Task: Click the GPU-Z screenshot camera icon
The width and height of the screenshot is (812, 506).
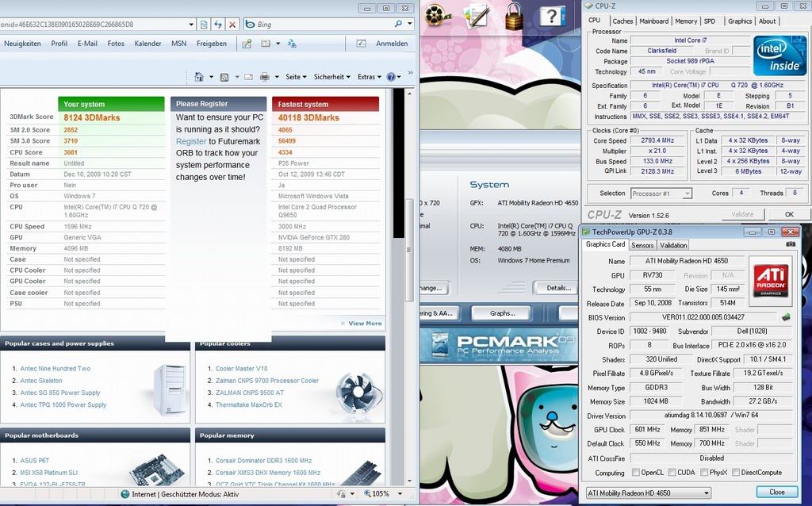Action: coord(791,244)
